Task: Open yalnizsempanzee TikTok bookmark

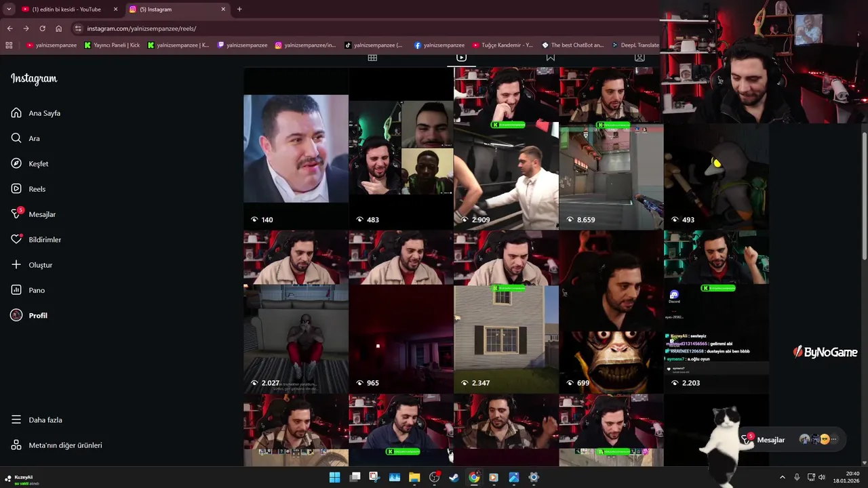Action: [x=374, y=45]
